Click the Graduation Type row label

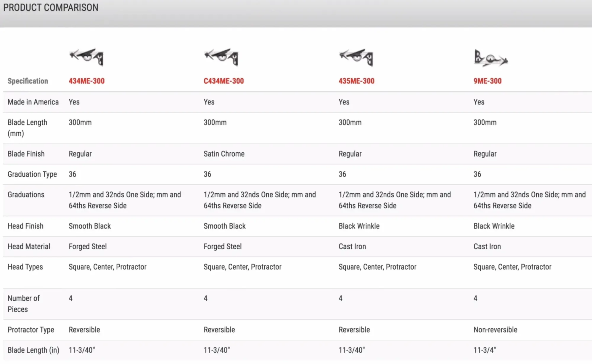tap(32, 174)
